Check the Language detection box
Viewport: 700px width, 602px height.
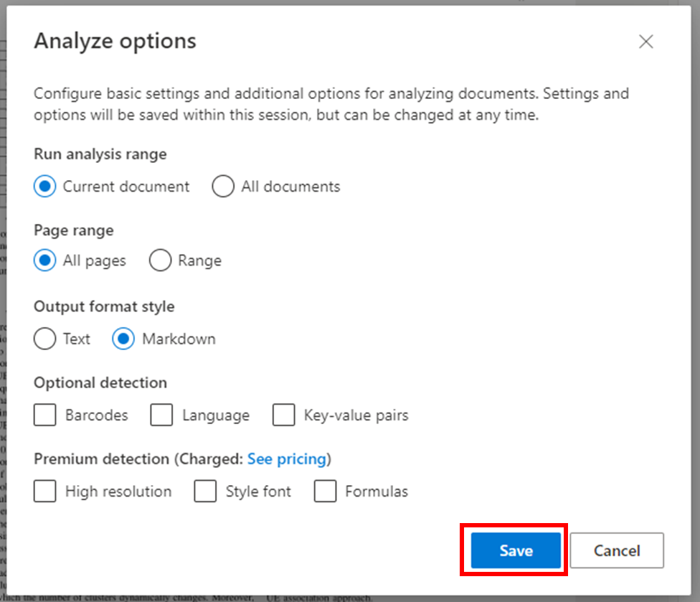161,415
